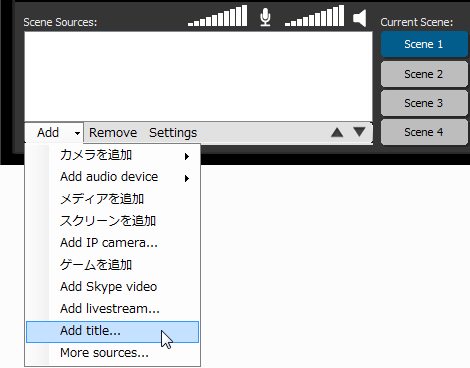
Task: Adjust the speaker volume level bars
Action: click(314, 16)
